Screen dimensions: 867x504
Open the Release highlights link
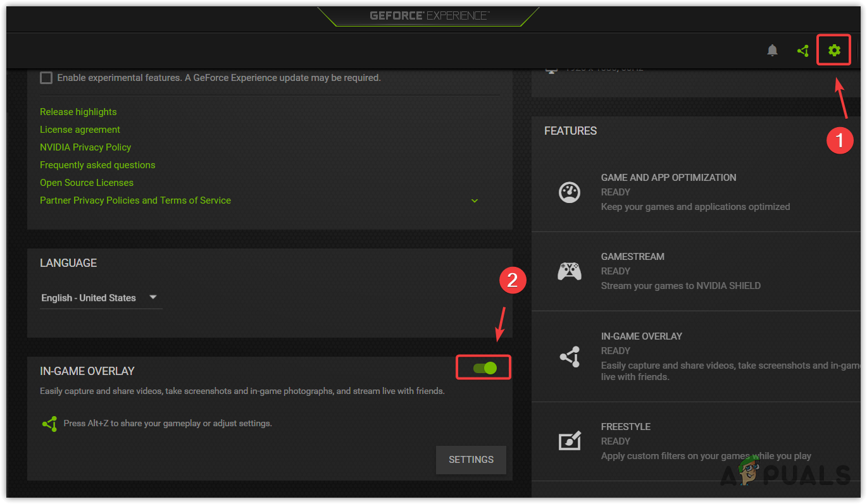78,112
